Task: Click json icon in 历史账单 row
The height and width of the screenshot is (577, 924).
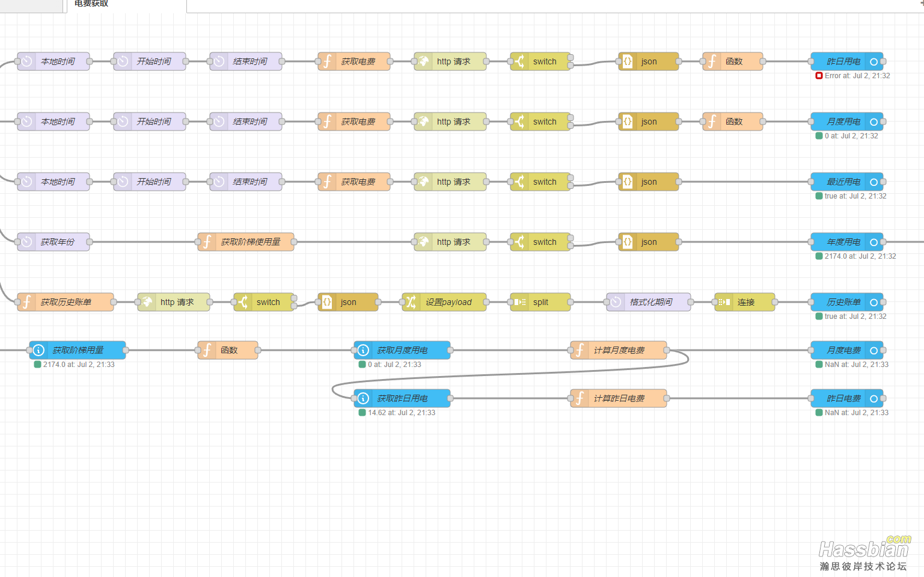Action: point(328,302)
